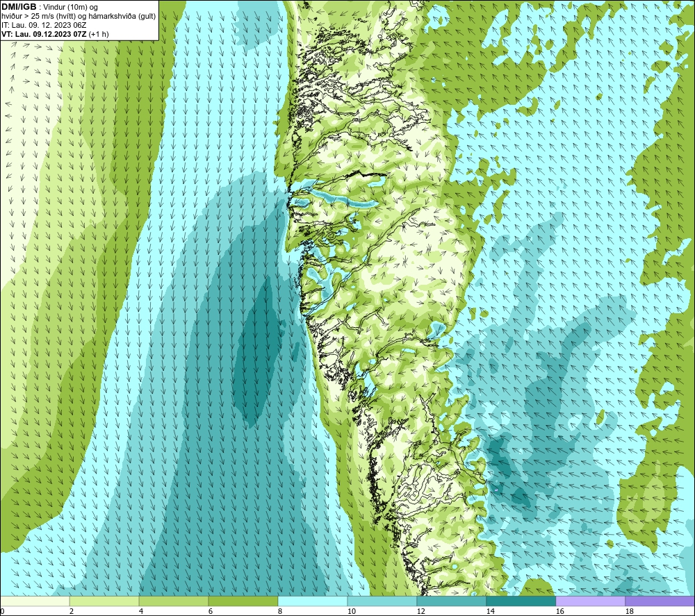Click the DMI/IGB title text

pyautogui.click(x=19, y=7)
